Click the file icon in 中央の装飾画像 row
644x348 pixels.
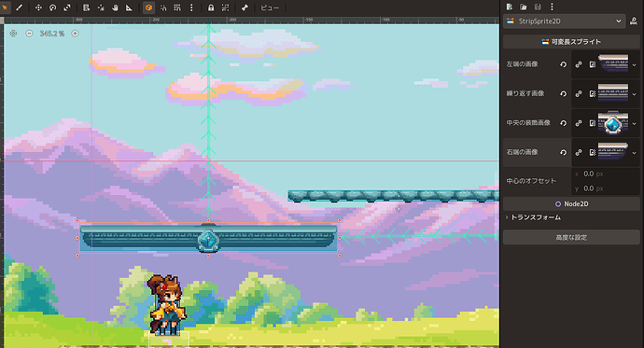coord(593,123)
